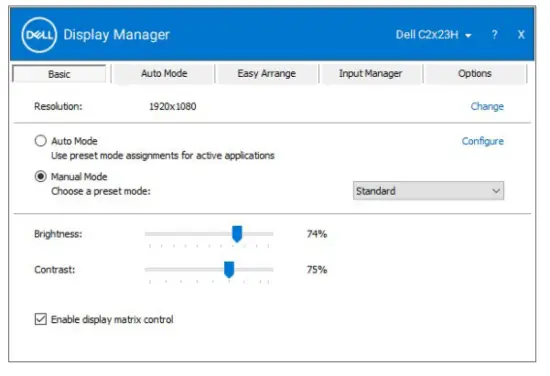Open help with the question mark icon
This screenshot has width=550, height=376.
click(495, 35)
